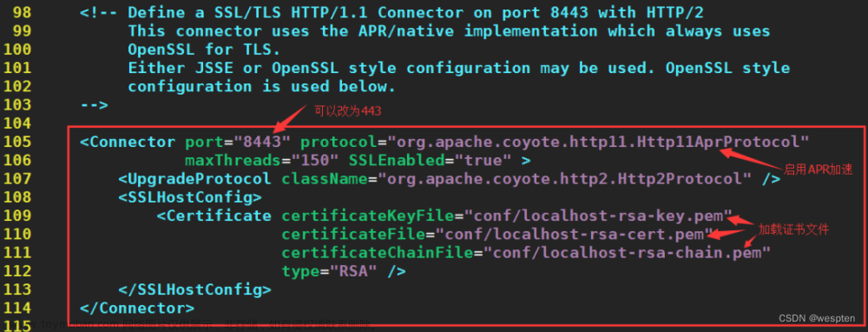Image resolution: width=868 pixels, height=332 pixels.
Task: Click line number 109 in the gutter
Action: coord(16,215)
